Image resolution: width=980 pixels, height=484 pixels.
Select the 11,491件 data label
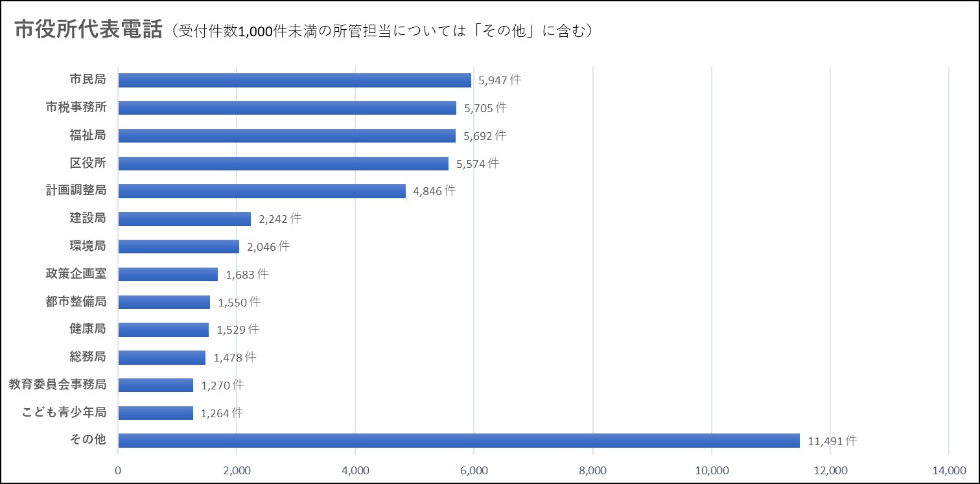point(832,441)
